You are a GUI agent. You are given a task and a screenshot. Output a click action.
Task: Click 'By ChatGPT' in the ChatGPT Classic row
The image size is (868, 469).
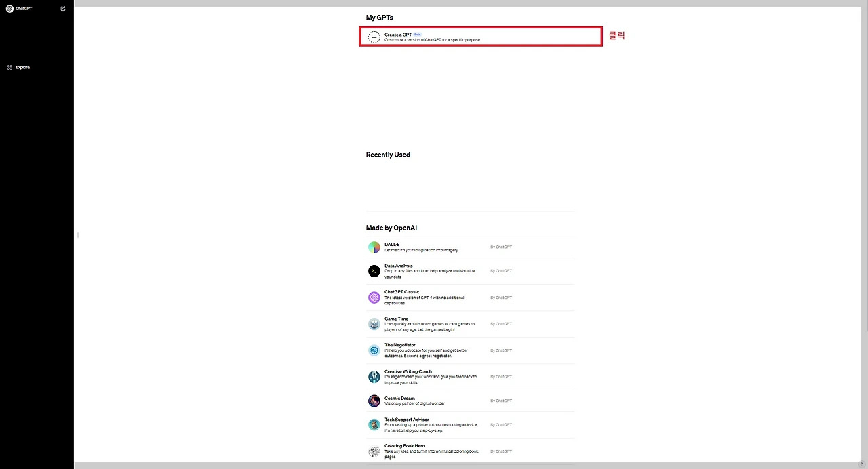click(x=501, y=298)
